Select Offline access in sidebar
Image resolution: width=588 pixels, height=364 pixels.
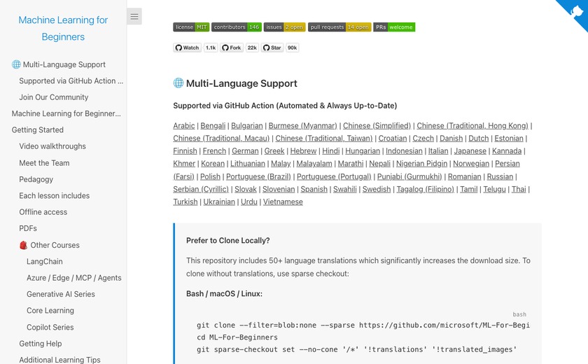[43, 212]
